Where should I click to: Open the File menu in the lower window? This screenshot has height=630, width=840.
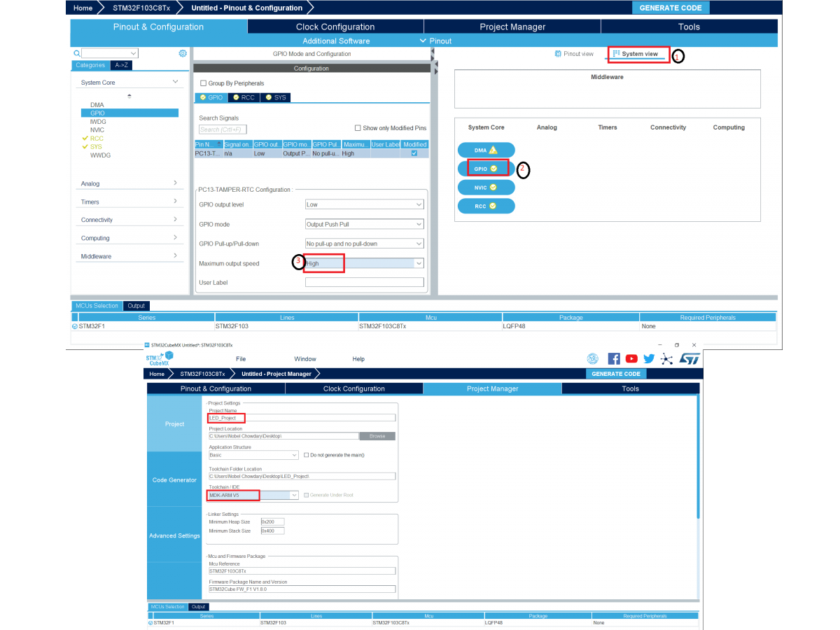point(241,359)
